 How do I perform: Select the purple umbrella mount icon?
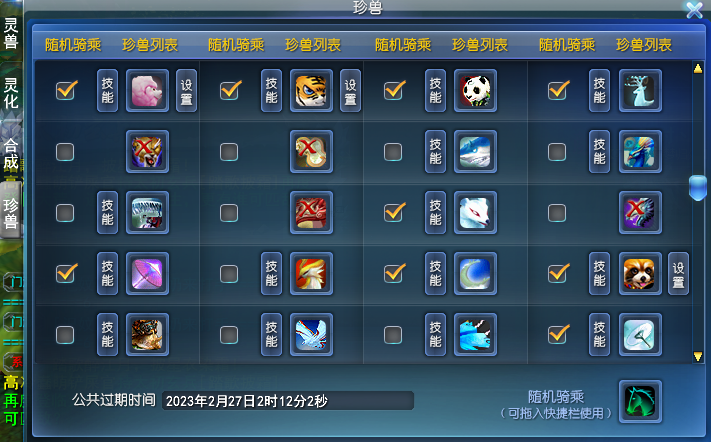(x=147, y=273)
